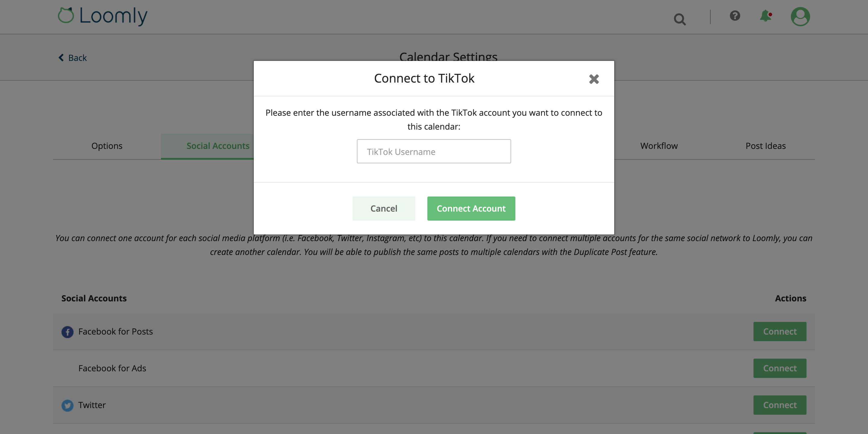868x434 pixels.
Task: Select the Social Accounts tab
Action: click(x=218, y=146)
